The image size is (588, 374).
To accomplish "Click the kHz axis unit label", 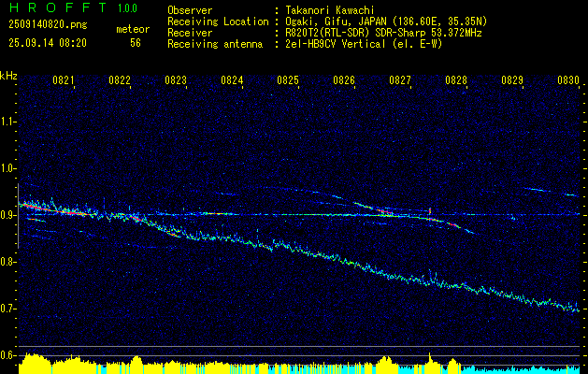I will click(8, 76).
